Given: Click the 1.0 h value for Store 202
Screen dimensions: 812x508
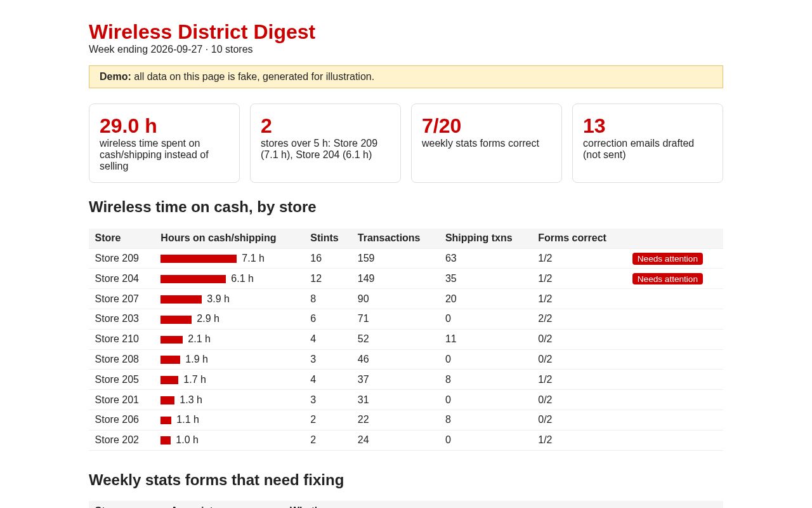Looking at the screenshot, I should 187,440.
